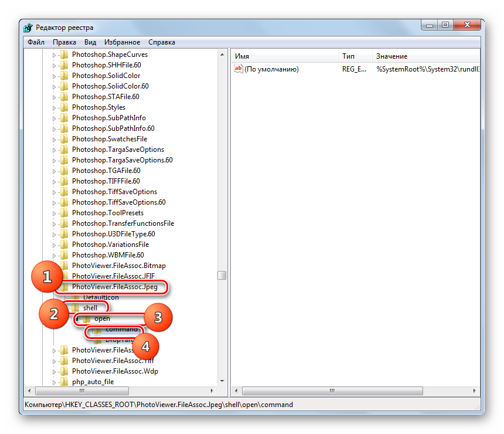Select the (По умолчанию) string value icon
Screen dimensions: 504x434
(x=239, y=69)
